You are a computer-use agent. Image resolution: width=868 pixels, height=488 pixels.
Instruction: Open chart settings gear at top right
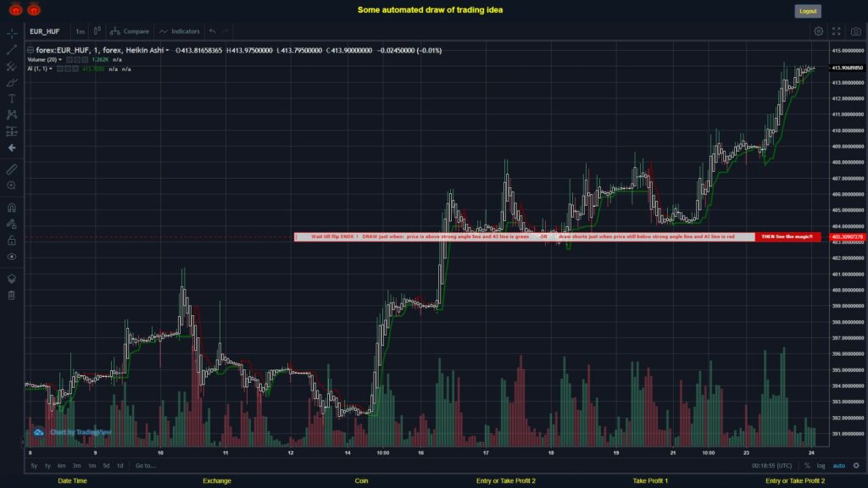click(x=818, y=31)
